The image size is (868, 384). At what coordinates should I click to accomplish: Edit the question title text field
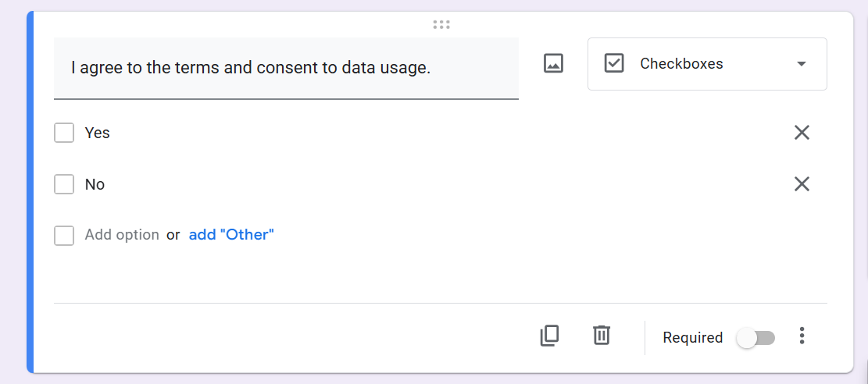285,68
